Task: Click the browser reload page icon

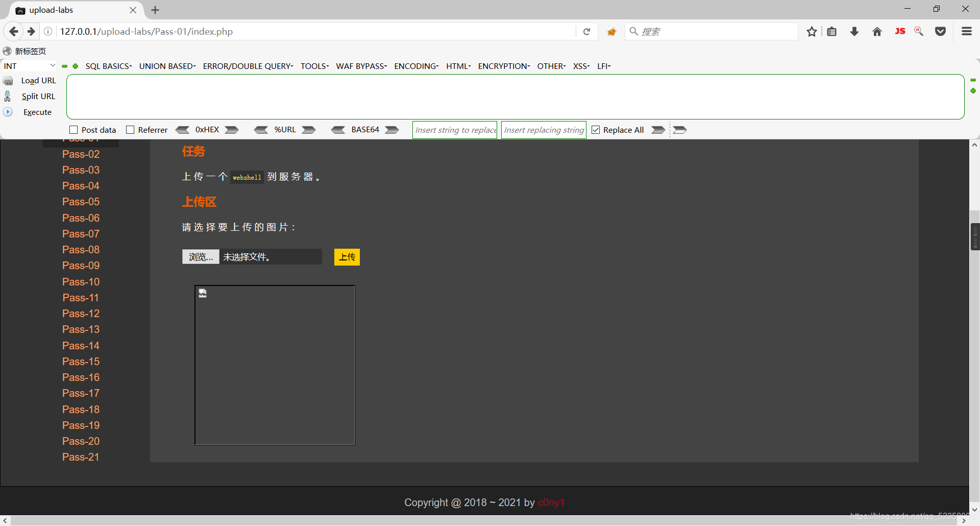Action: pyautogui.click(x=586, y=32)
